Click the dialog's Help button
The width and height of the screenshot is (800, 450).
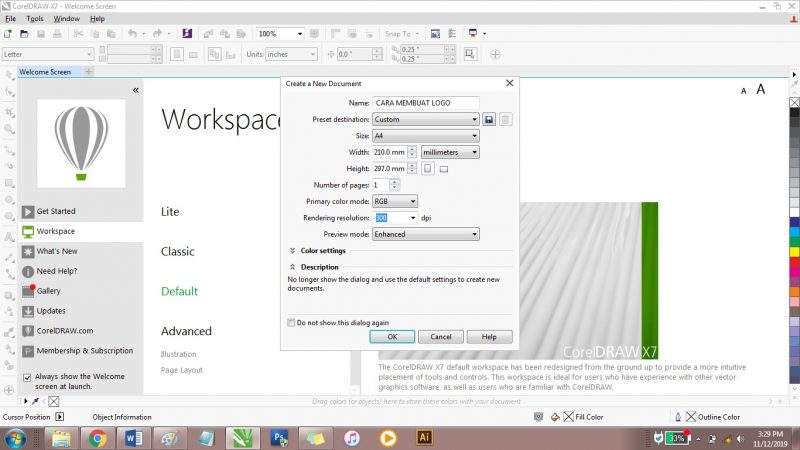click(489, 337)
